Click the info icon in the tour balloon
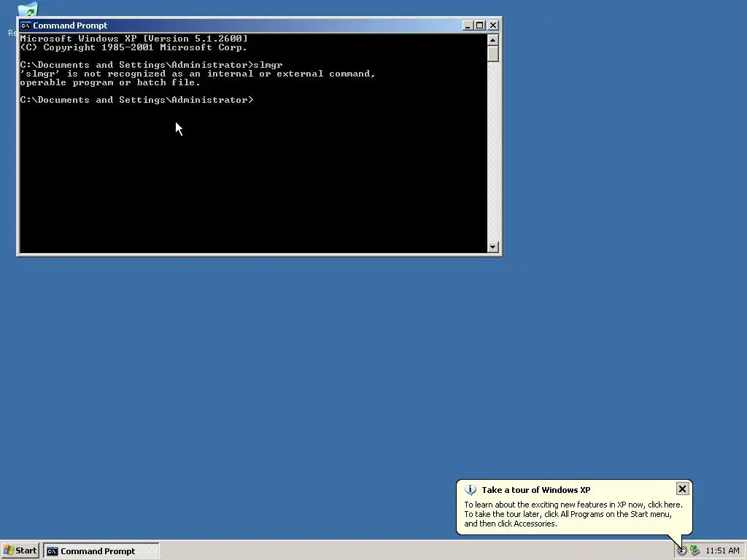This screenshot has width=747, height=560. pyautogui.click(x=471, y=489)
